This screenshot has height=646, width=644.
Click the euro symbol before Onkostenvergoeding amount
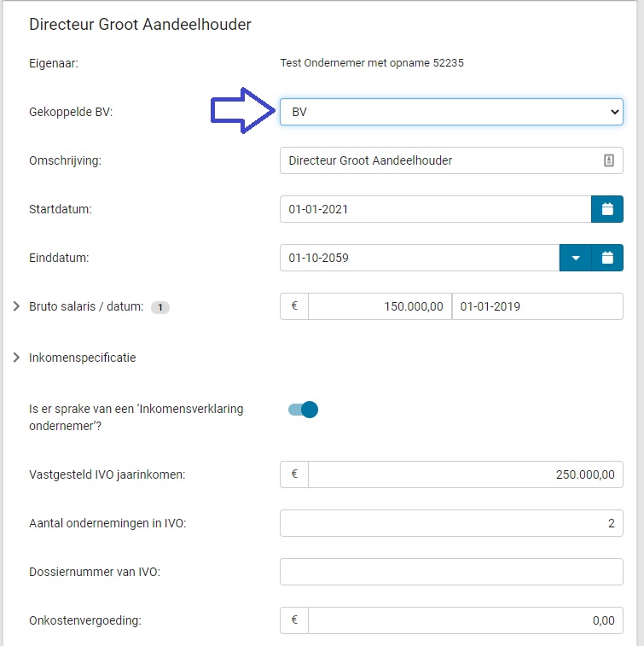[x=294, y=620]
